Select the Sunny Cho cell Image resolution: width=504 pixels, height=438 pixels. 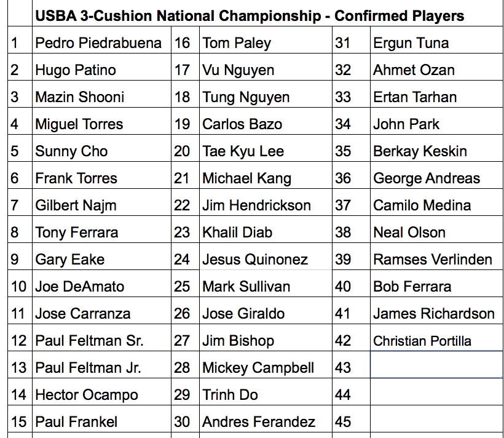pos(101,148)
